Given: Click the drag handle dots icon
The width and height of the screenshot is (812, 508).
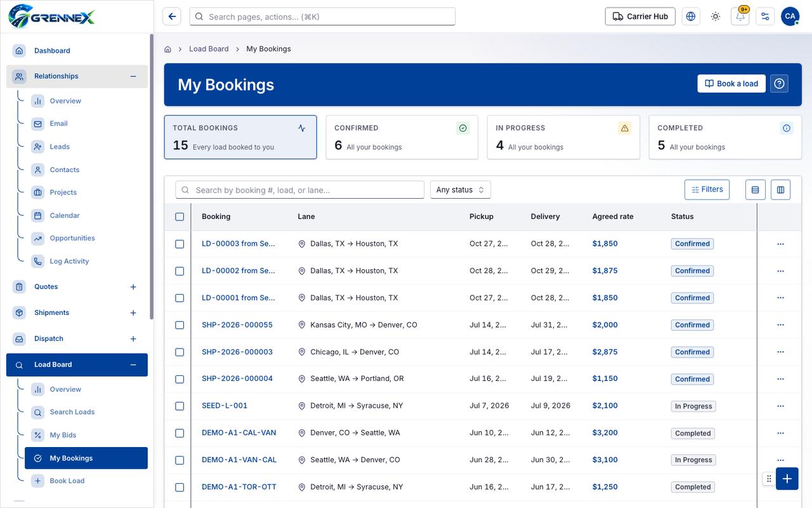Looking at the screenshot, I should tap(769, 479).
